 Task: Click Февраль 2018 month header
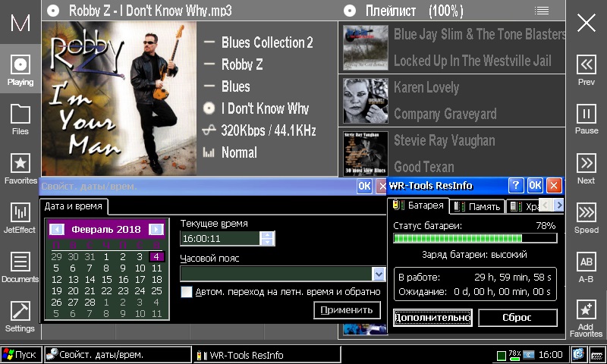106,229
